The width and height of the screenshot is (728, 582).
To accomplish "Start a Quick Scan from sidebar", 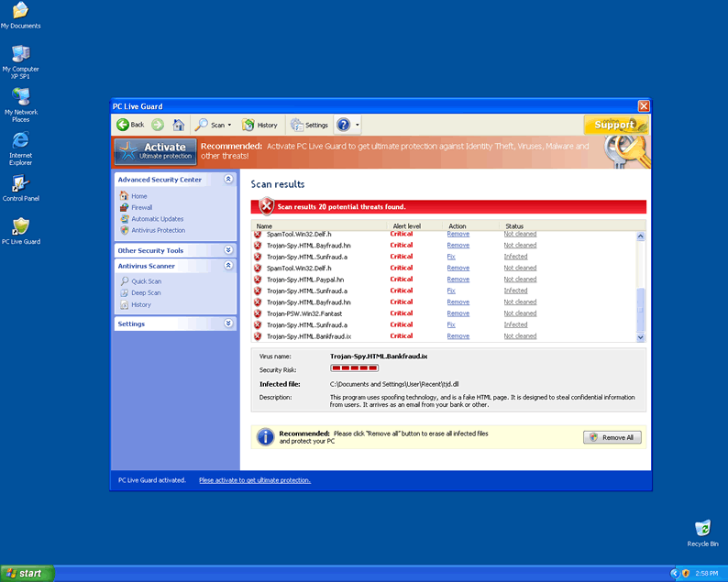I will coord(146,281).
